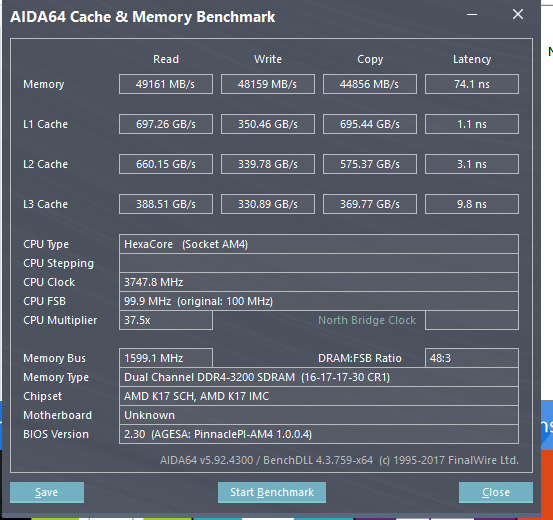Image resolution: width=553 pixels, height=520 pixels.
Task: Select L3 Cache Write 330.89 GB/s
Action: pyautogui.click(x=268, y=204)
